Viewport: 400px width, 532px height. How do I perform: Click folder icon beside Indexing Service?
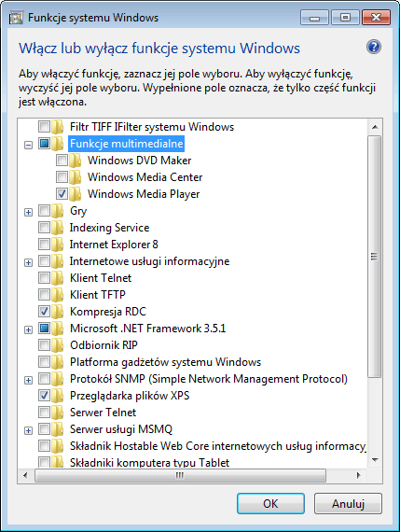(58, 228)
